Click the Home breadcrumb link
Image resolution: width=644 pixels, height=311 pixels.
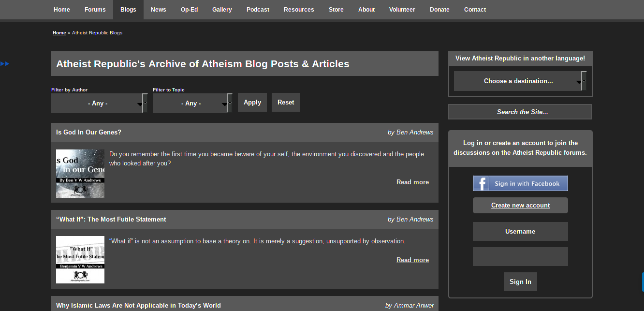pyautogui.click(x=59, y=33)
